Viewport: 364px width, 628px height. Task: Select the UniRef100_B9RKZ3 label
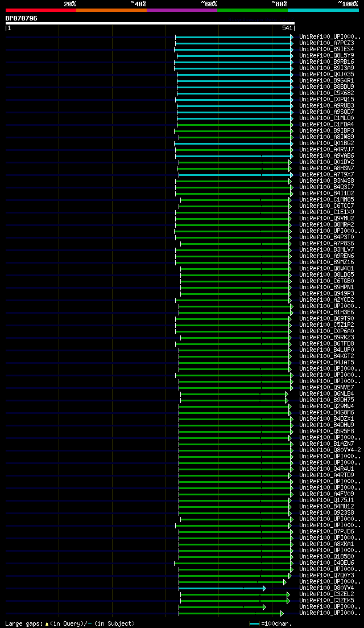(x=326, y=337)
